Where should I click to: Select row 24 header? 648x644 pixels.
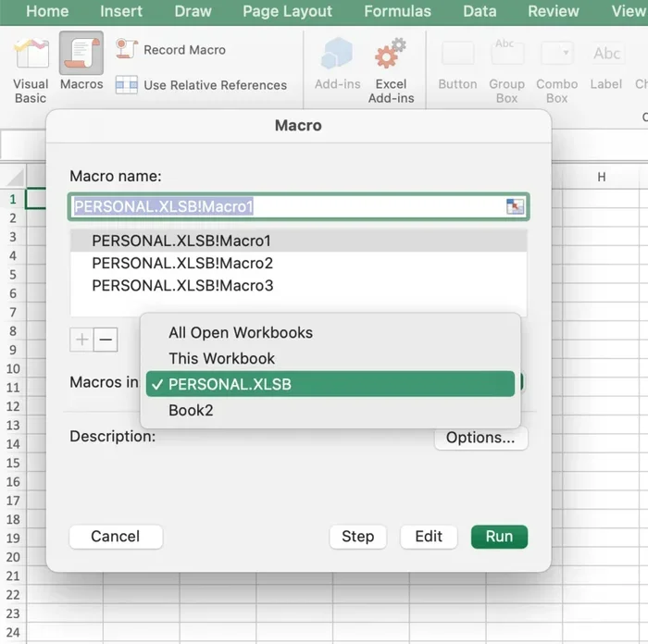pos(13,632)
